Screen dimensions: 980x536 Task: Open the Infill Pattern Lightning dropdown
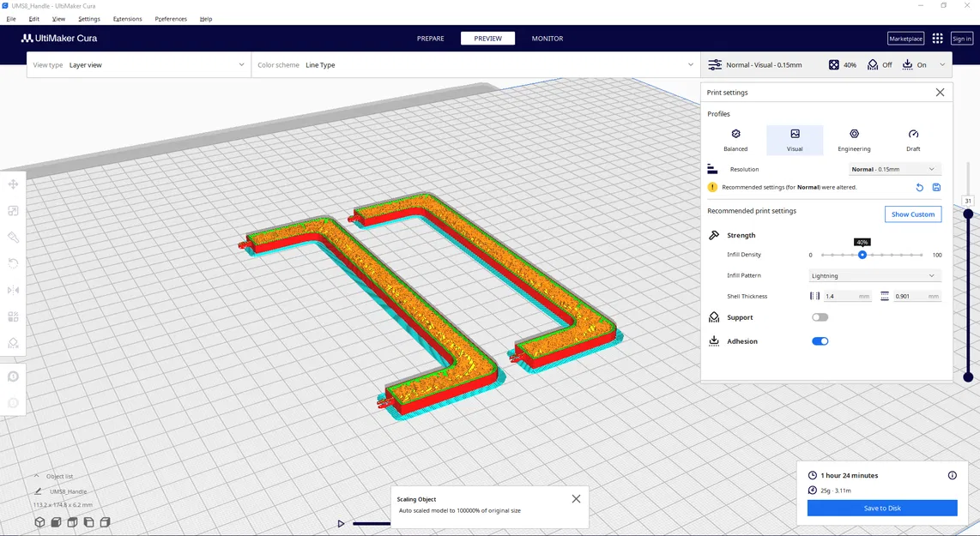[x=874, y=275]
